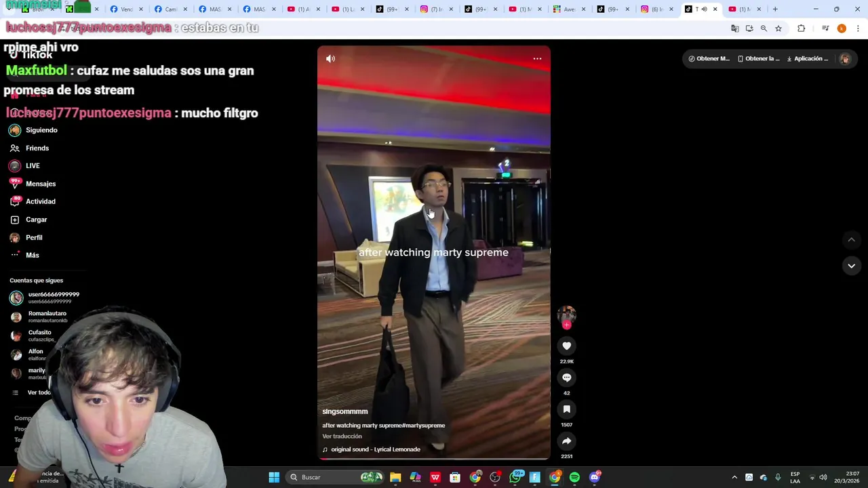Click the taskbar Buscar search box
This screenshot has height=488, width=868.
[x=334, y=477]
